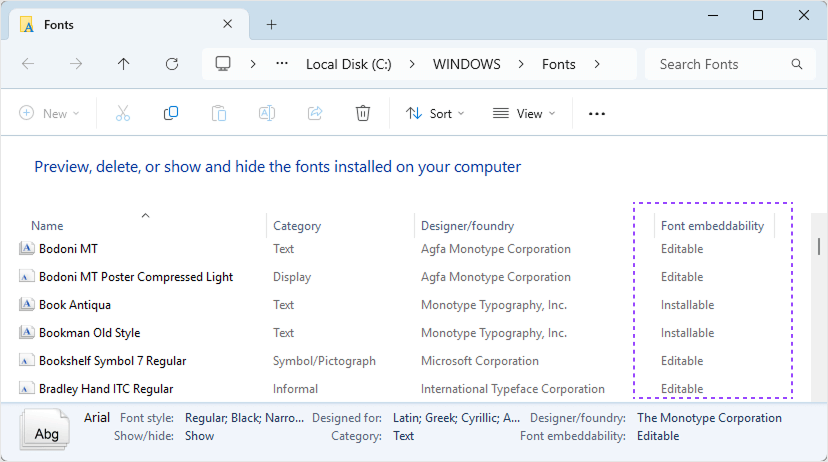Viewport: 828px width, 462px height.
Task: Click the Bradley Hand ITC Regular font icon
Action: 25,389
